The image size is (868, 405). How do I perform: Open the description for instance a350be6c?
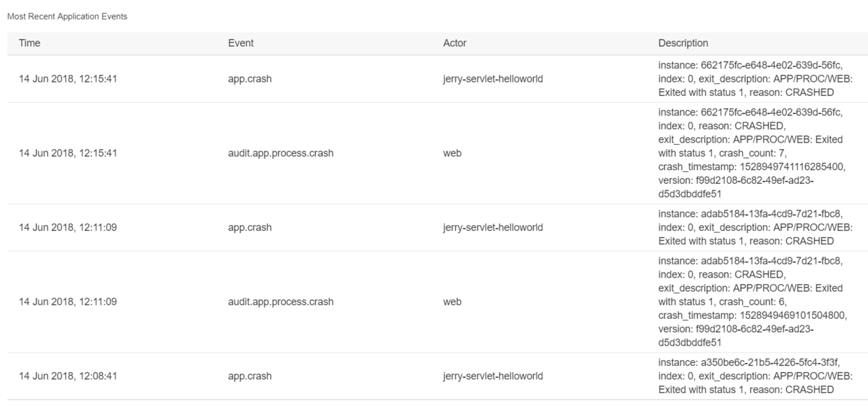pyautogui.click(x=750, y=376)
